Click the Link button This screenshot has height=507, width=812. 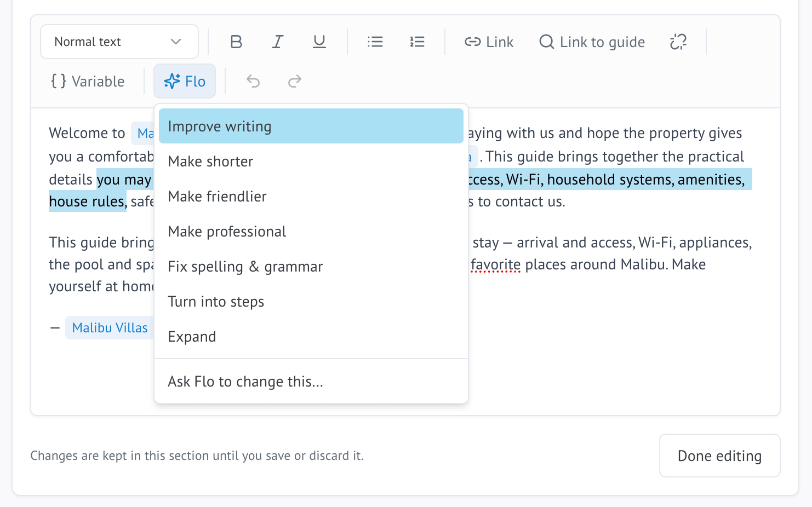(x=489, y=42)
